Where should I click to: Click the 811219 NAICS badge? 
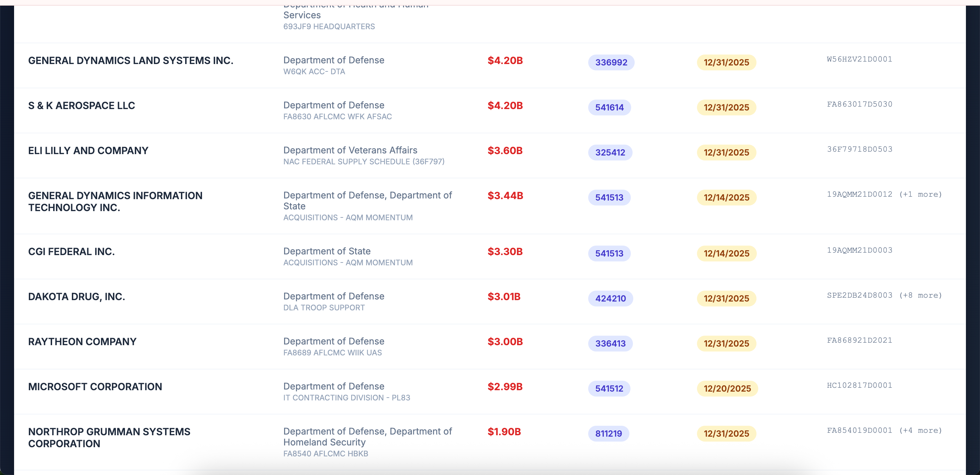pos(608,433)
